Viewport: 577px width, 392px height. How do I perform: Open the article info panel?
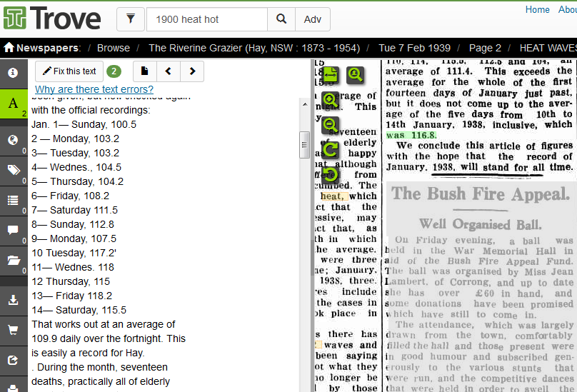click(x=14, y=72)
